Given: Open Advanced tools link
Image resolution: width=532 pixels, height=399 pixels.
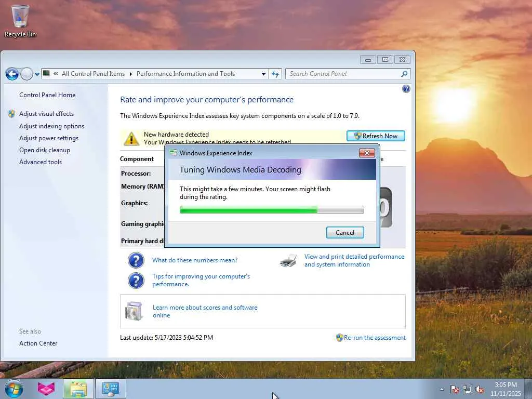Looking at the screenshot, I should [41, 162].
